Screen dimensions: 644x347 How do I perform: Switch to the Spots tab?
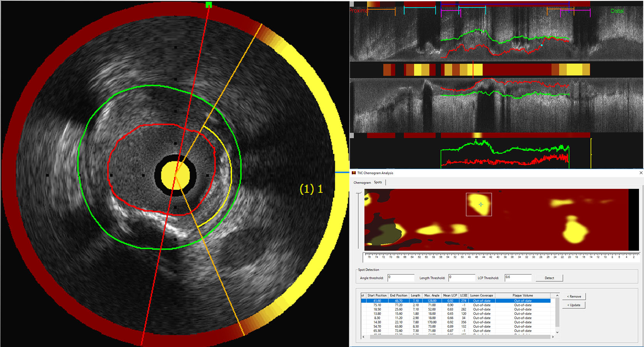[x=378, y=182]
